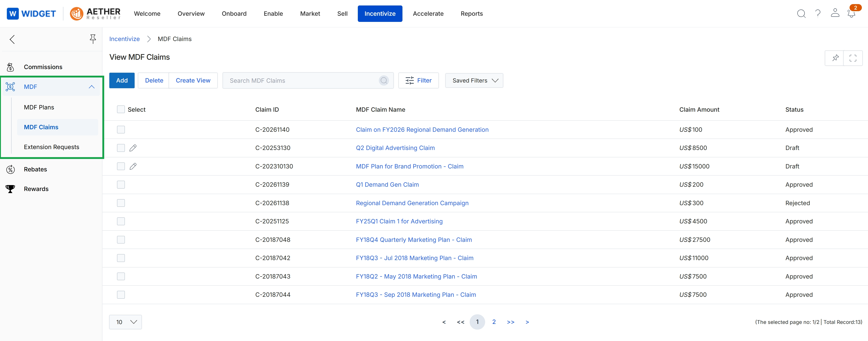Go to the Sell tab
Viewport: 868px width, 341px height.
coord(342,13)
